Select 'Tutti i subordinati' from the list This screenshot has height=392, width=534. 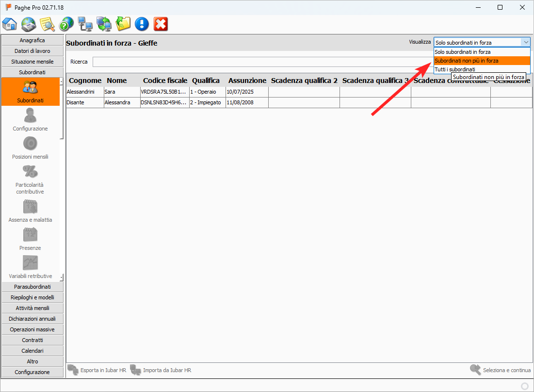(455, 69)
